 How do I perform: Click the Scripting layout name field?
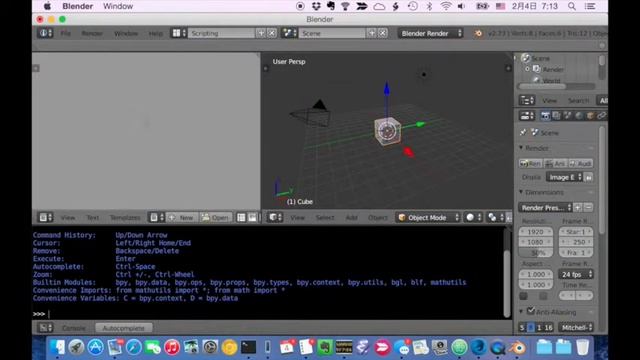221,33
